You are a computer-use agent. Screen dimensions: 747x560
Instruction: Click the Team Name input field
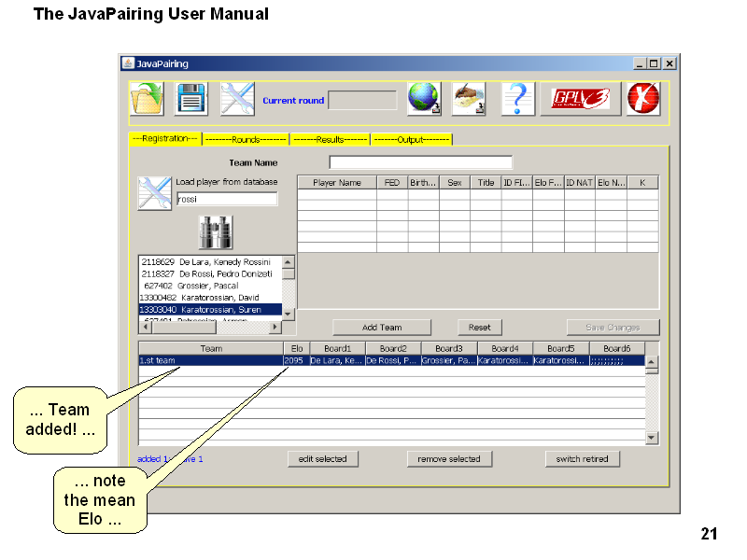coord(420,162)
